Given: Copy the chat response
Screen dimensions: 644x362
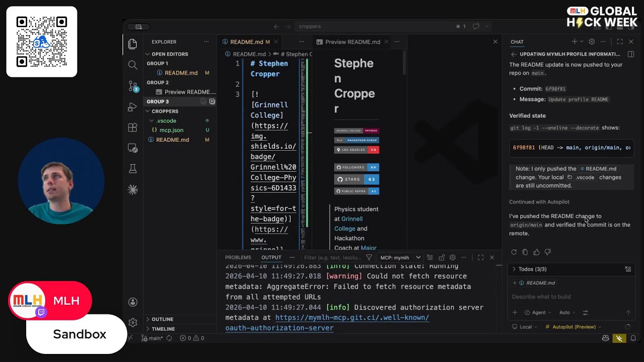Looking at the screenshot, I should [x=525, y=252].
